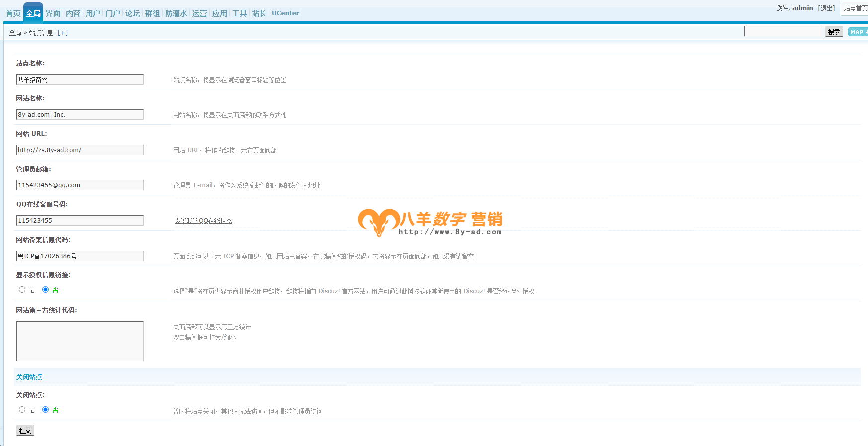Image resolution: width=868 pixels, height=446 pixels.
Task: Select 是 for 关闭站点
Action: tap(22, 410)
